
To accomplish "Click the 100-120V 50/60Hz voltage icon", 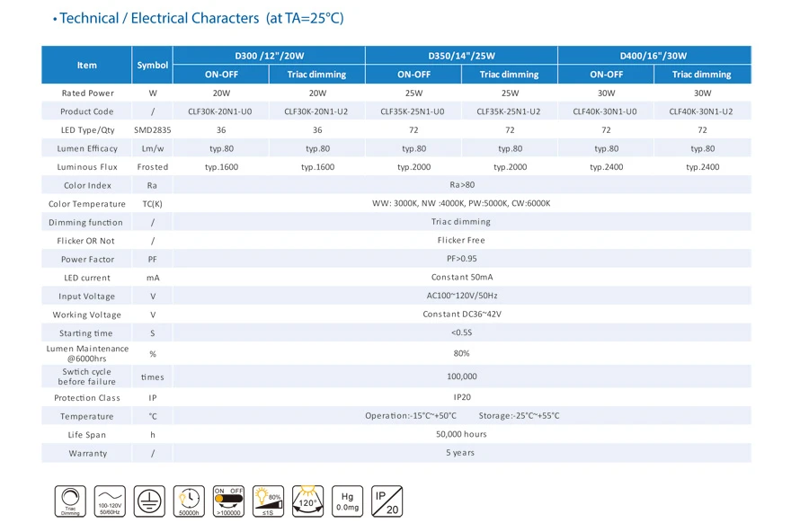I will point(110,501).
